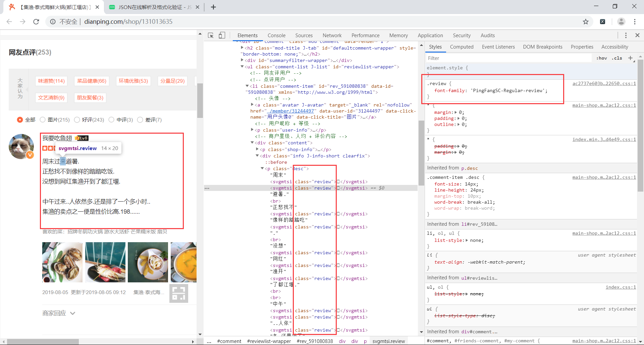Expand the 商家回应 section chevron
This screenshot has height=345, width=644.
coord(73,313)
